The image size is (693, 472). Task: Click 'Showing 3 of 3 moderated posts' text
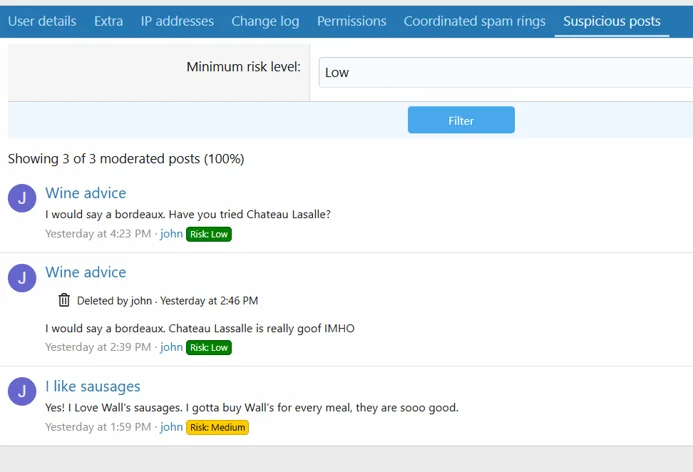click(126, 159)
